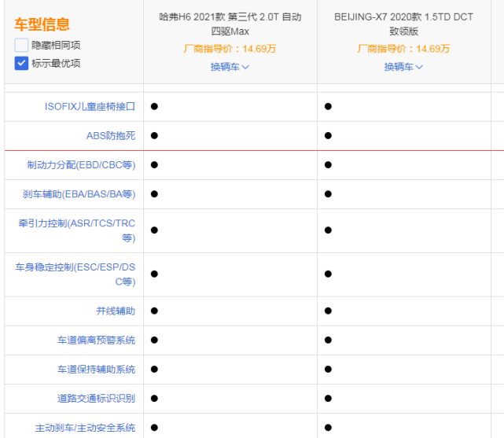Open the 车道保持辅助系统 link

[97, 370]
